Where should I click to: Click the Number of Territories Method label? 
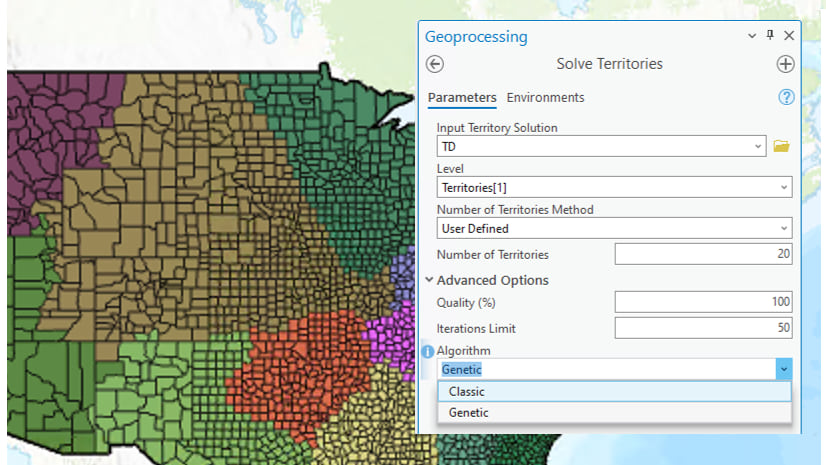[x=515, y=210]
